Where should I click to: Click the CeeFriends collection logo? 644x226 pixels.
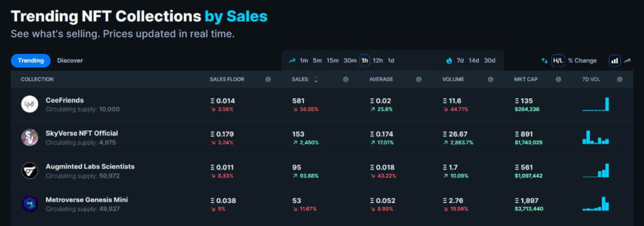point(30,105)
